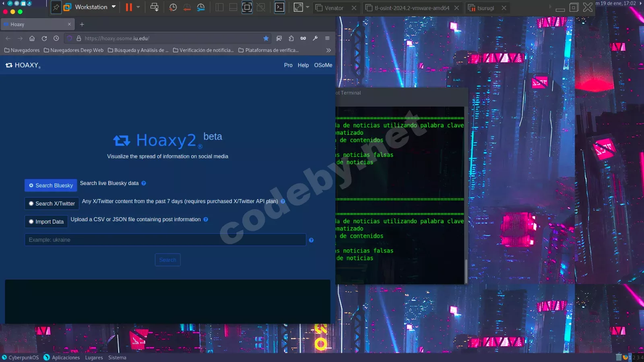Open the Help link in Hoaxy header
Screen dimensions: 644x362
303,65
